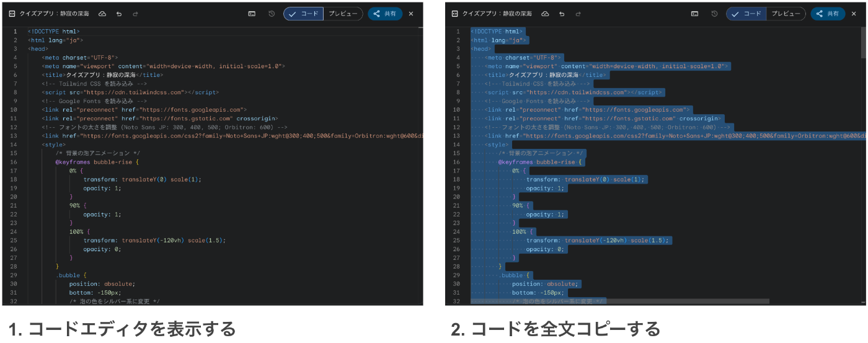Click the code file icon in right editor title
868x343 pixels.
point(454,14)
